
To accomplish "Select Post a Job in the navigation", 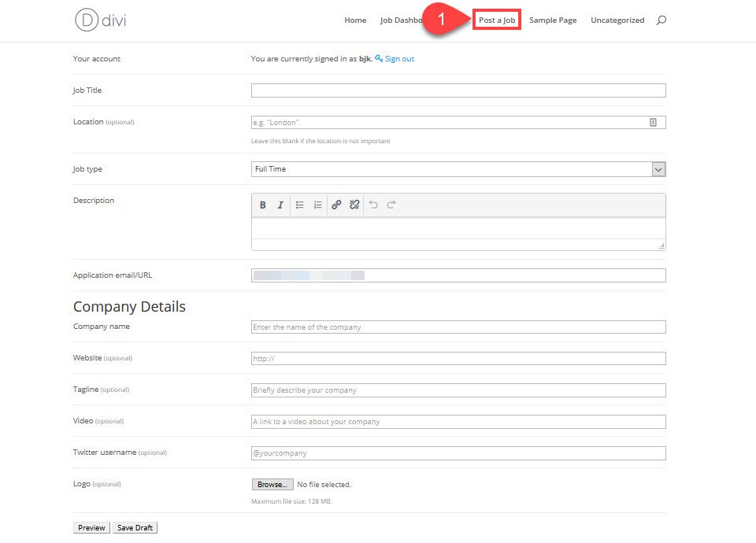I will click(496, 20).
